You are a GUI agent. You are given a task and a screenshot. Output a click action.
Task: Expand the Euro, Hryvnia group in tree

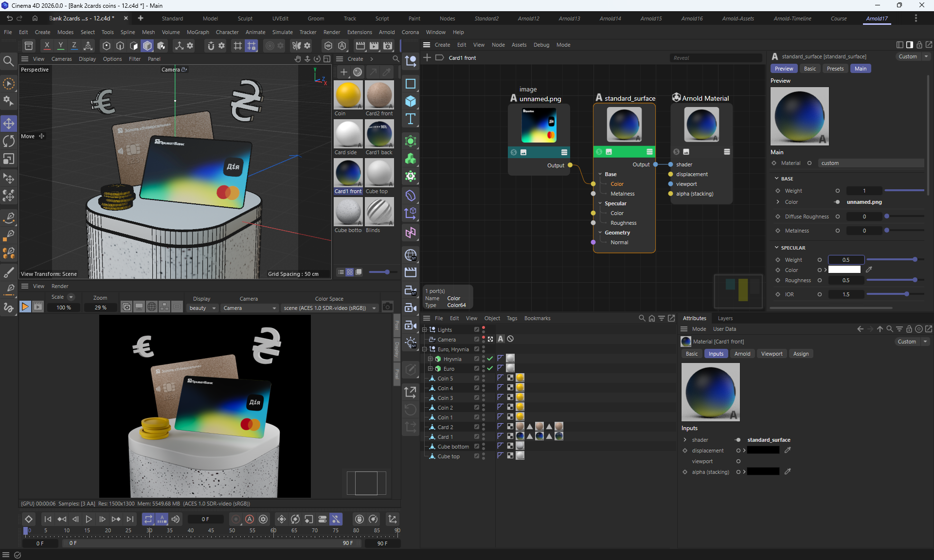point(425,349)
